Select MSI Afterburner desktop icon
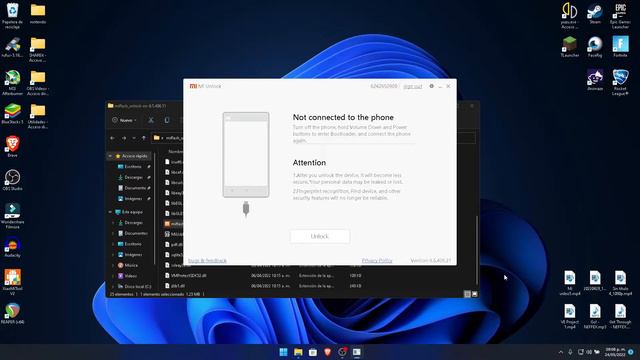 (12, 82)
